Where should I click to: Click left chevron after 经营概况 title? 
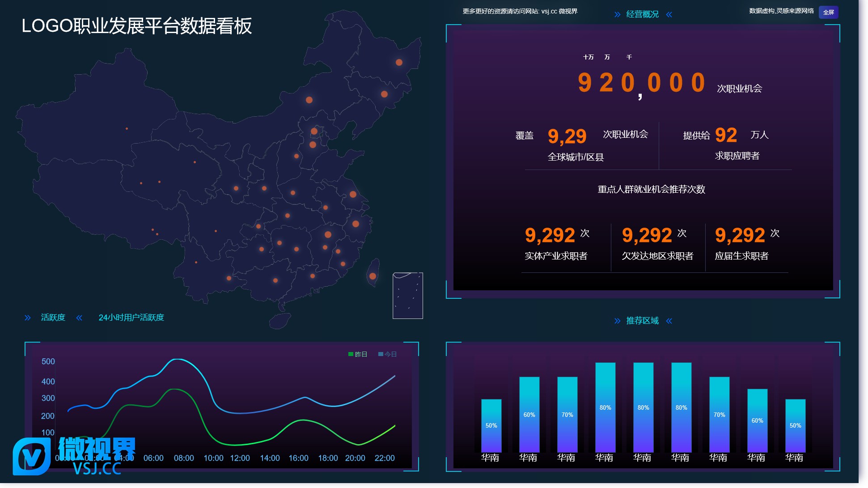coord(669,15)
